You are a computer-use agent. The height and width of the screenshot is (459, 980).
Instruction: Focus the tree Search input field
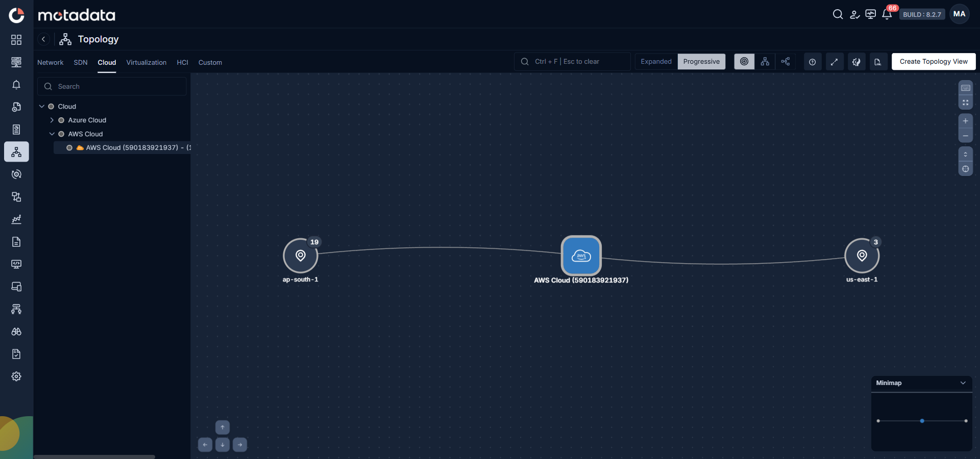tap(112, 87)
